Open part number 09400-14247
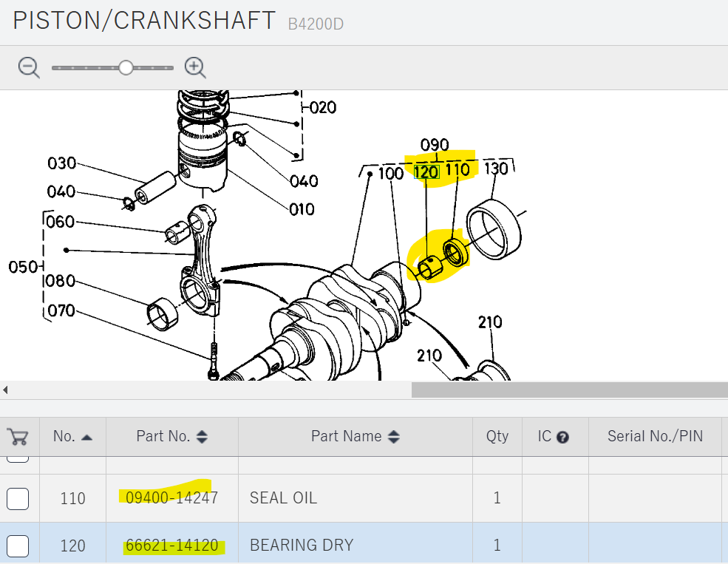Screen dimensions: 728x564 click(x=171, y=498)
